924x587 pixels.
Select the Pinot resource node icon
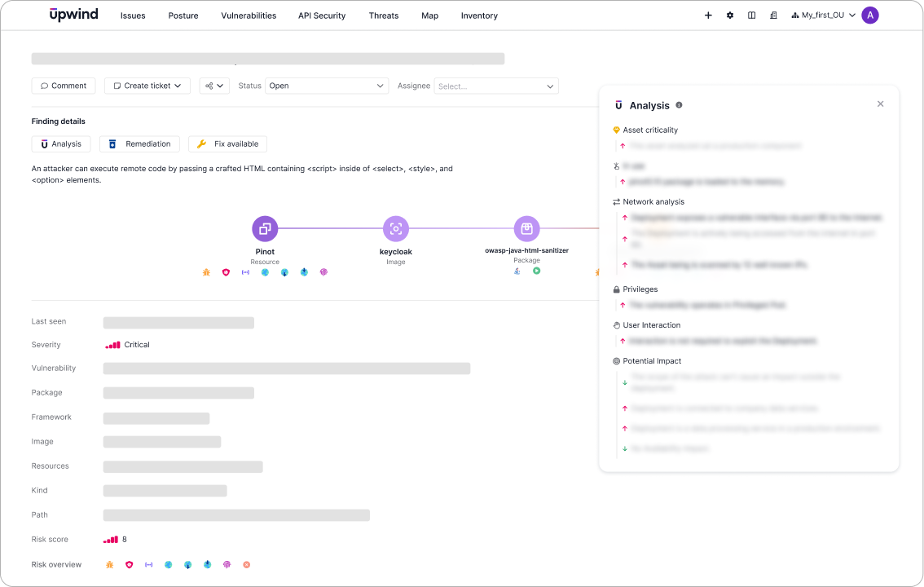point(265,228)
